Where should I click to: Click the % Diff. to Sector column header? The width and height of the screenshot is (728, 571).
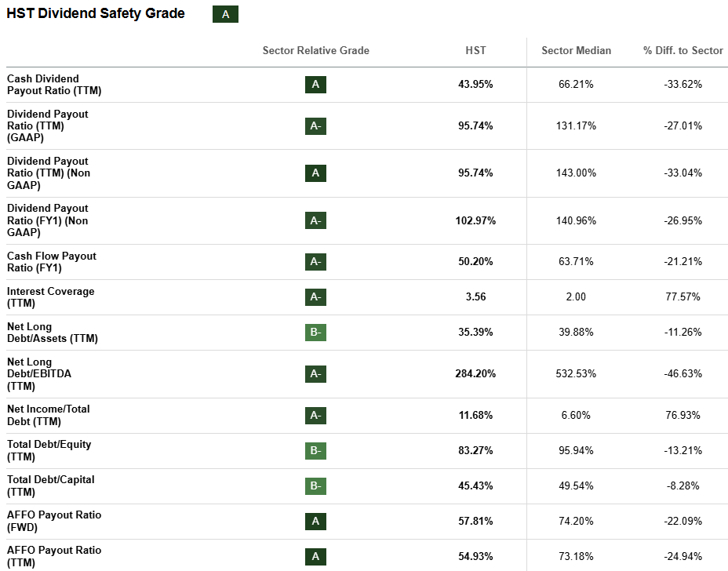tap(682, 50)
